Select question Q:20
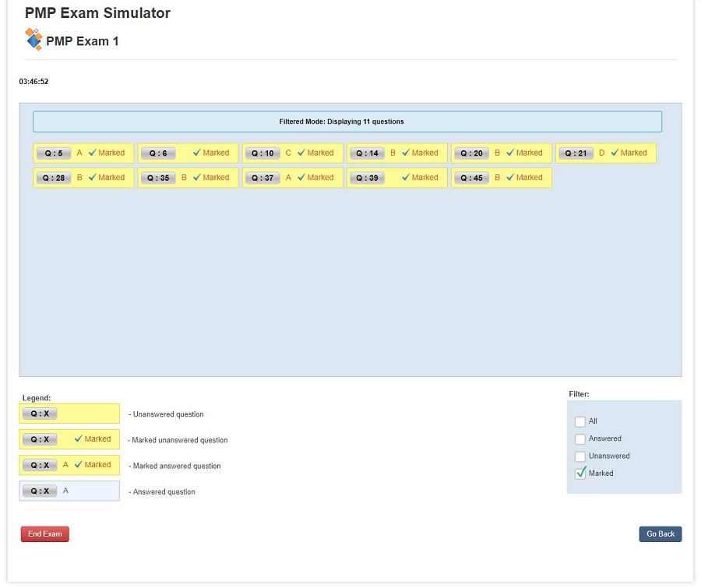701x588 pixels. point(471,153)
